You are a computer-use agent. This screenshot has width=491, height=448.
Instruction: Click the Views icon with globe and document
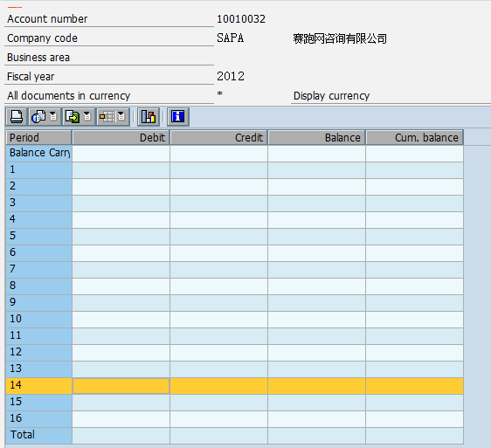coord(38,117)
